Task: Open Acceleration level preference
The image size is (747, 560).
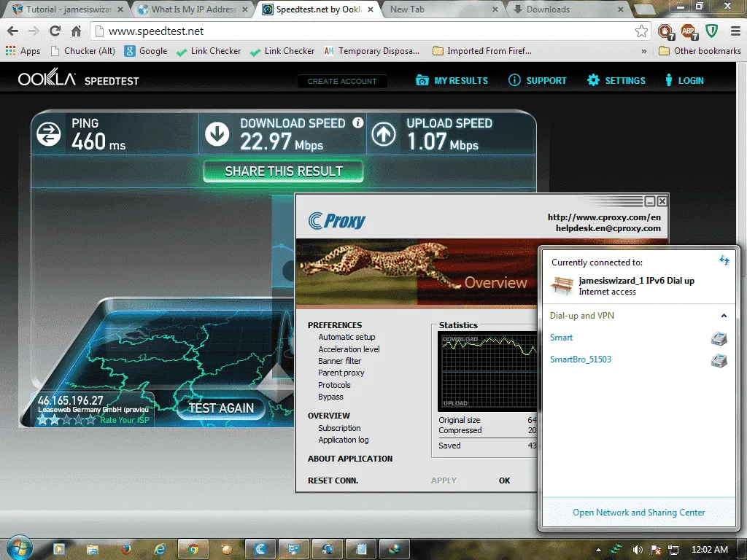Action: tap(349, 349)
